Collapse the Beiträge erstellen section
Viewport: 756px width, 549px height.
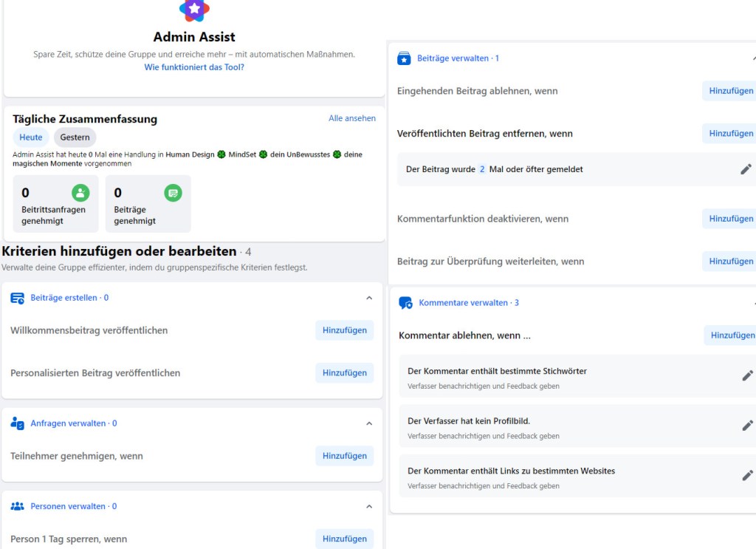point(369,298)
